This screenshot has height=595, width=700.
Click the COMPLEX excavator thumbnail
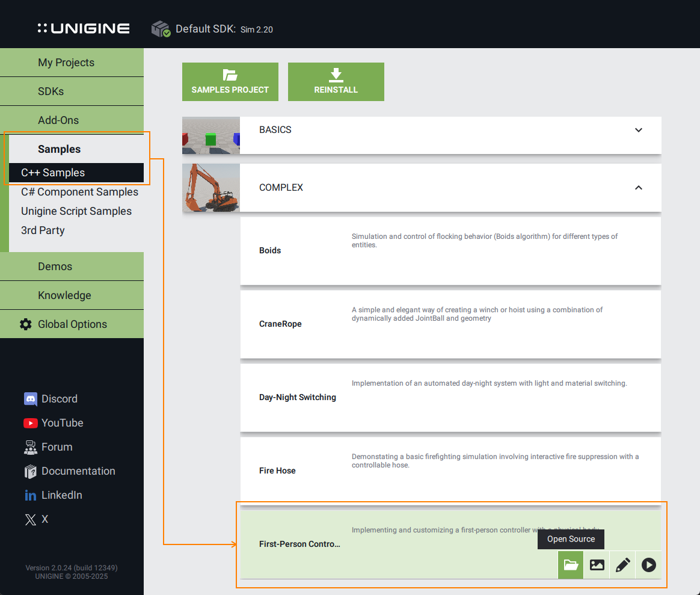(210, 188)
